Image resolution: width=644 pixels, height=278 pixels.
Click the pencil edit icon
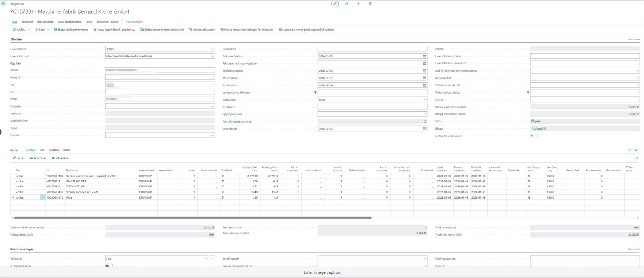pos(335,4)
